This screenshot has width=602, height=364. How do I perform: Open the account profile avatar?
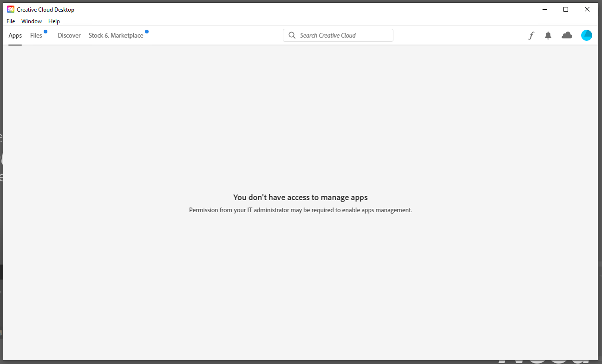pyautogui.click(x=587, y=35)
